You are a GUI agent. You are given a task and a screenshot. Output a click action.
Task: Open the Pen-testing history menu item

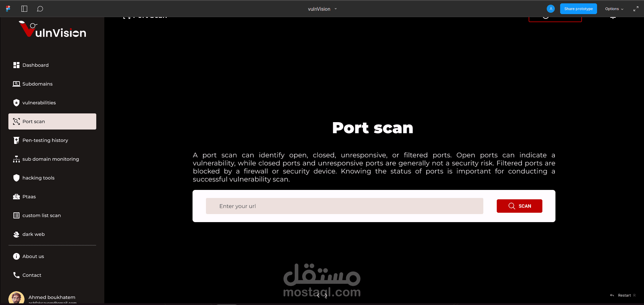[x=52, y=140]
